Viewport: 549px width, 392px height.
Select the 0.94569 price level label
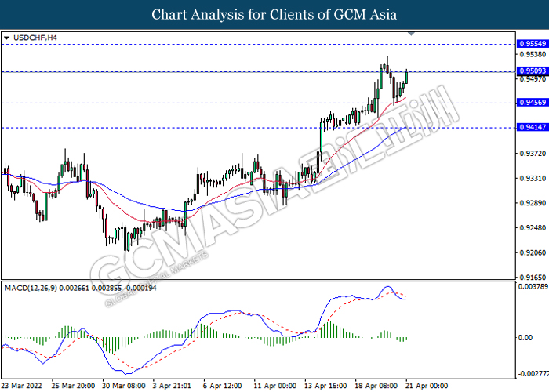tap(533, 103)
